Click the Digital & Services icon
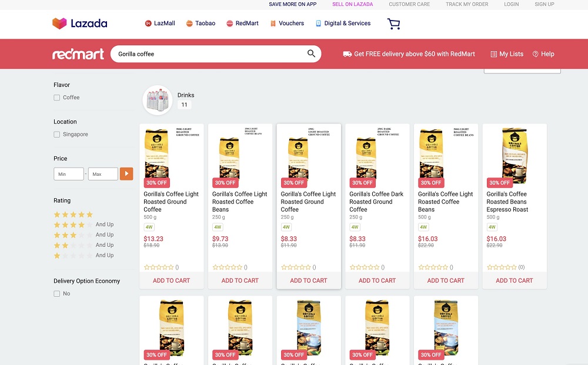The image size is (588, 365). pos(318,24)
